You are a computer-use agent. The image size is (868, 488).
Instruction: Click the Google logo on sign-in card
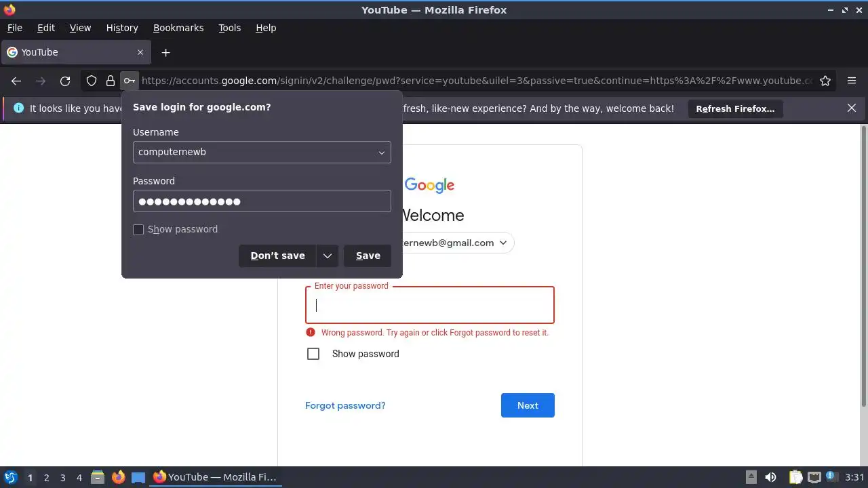click(x=429, y=186)
